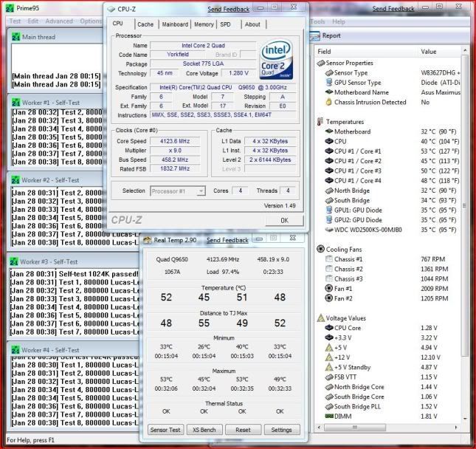
Task: Open the Help menu in the Report window
Action: pos(339,21)
